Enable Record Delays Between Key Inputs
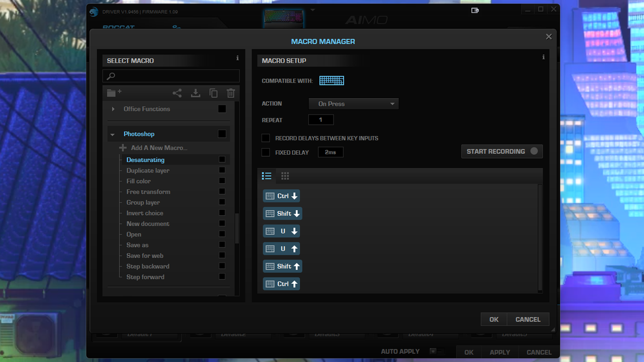644x362 pixels. 266,138
